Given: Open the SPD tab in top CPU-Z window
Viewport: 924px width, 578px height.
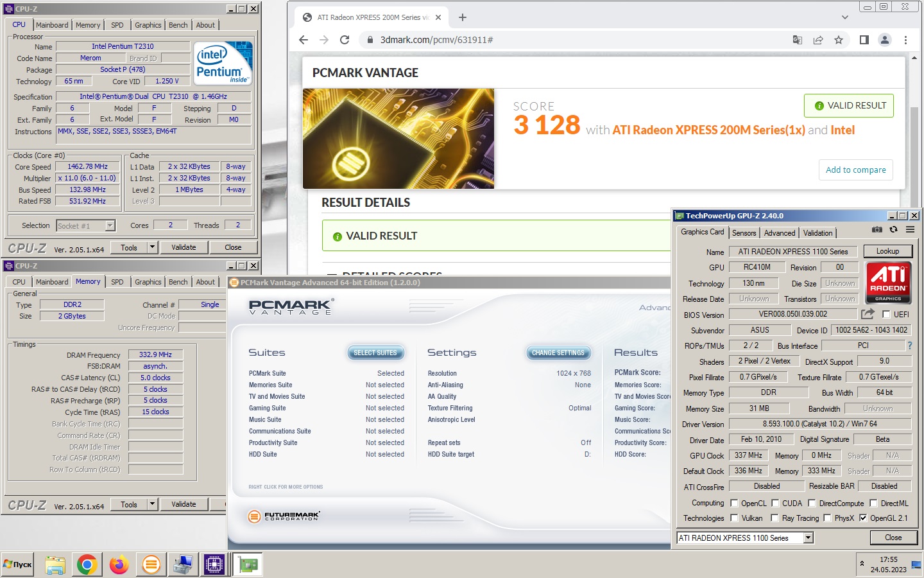Looking at the screenshot, I should [x=117, y=25].
